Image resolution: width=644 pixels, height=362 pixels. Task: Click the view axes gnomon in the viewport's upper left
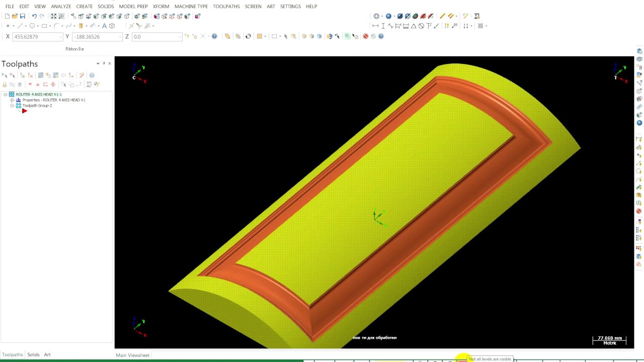pos(139,73)
